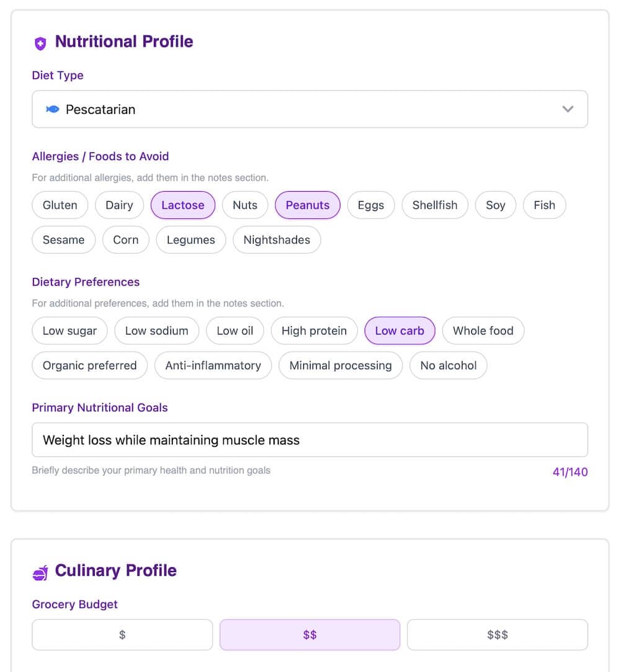Deselect the Lactose allergy chip
Image resolution: width=620 pixels, height=672 pixels.
tap(183, 205)
